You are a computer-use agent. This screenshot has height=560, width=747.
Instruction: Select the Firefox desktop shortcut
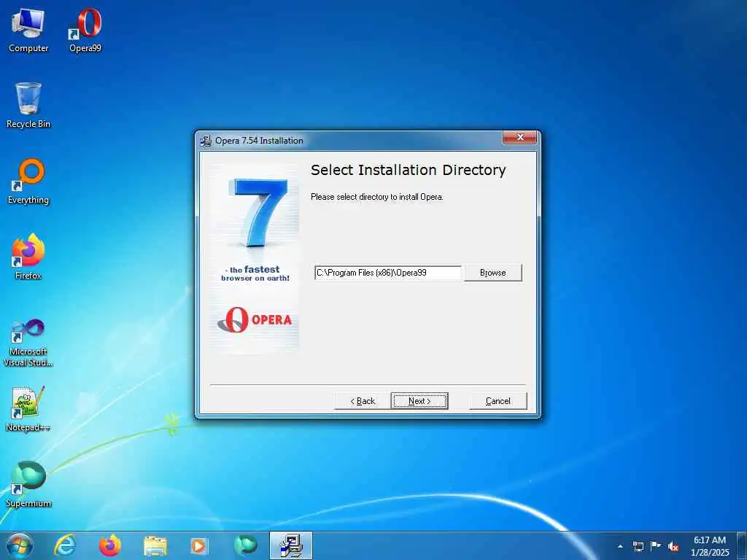(x=28, y=257)
